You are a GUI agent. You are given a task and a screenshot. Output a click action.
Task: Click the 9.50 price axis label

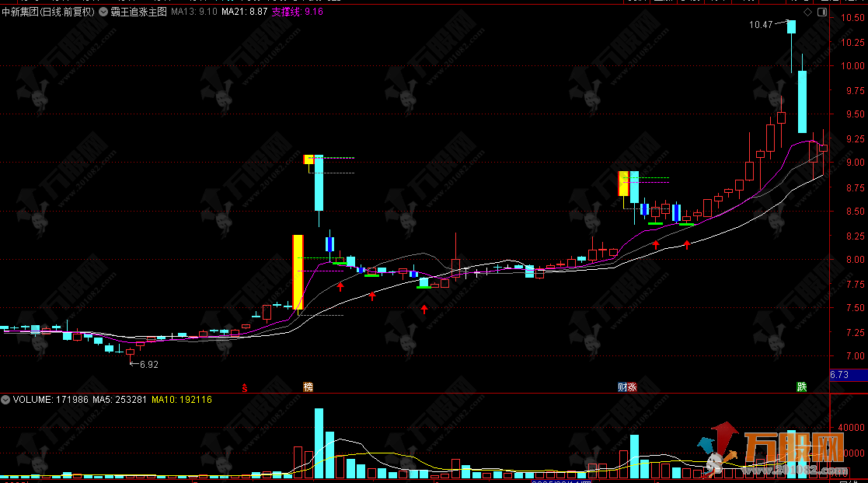pyautogui.click(x=856, y=114)
